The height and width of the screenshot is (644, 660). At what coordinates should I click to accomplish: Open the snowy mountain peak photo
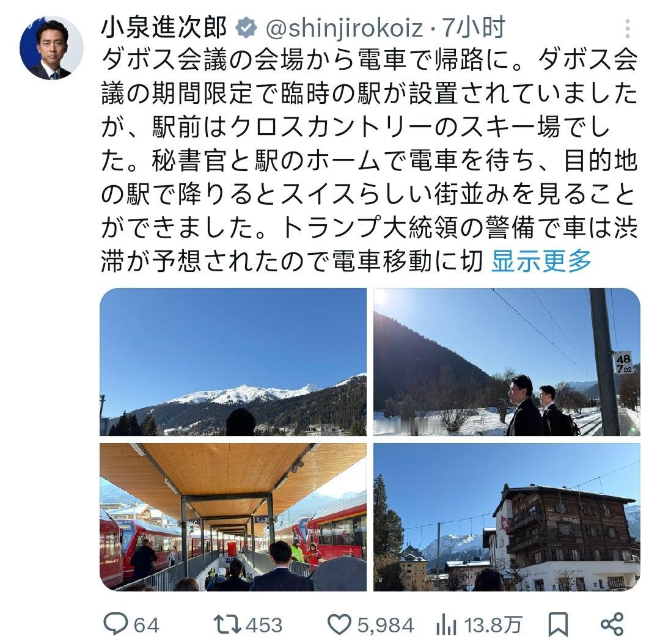pyautogui.click(x=233, y=362)
